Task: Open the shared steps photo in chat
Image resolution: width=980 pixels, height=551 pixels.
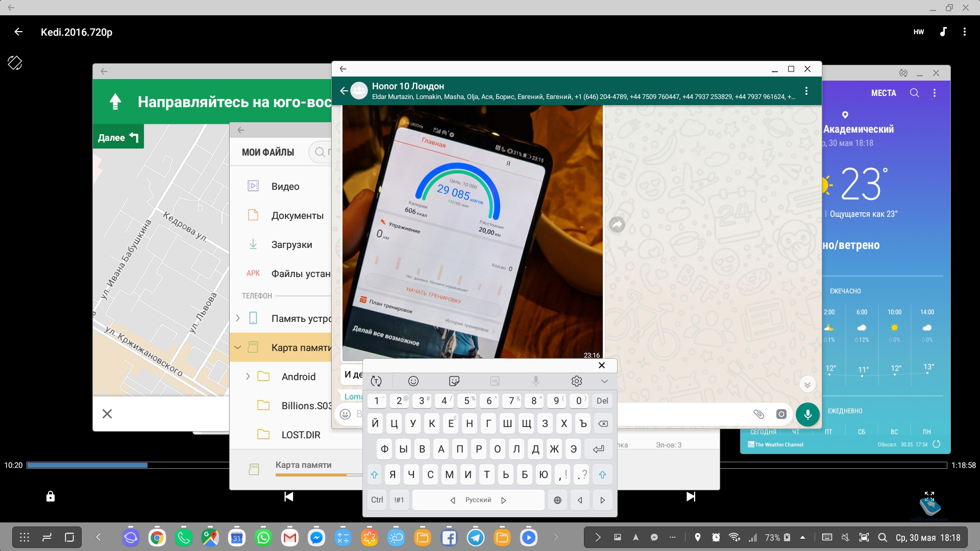Action: coord(473,233)
